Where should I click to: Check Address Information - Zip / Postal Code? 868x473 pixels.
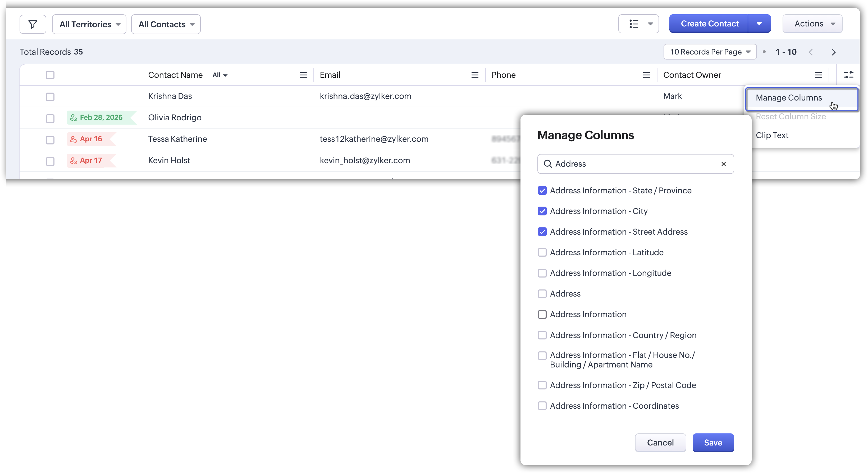[x=542, y=385]
